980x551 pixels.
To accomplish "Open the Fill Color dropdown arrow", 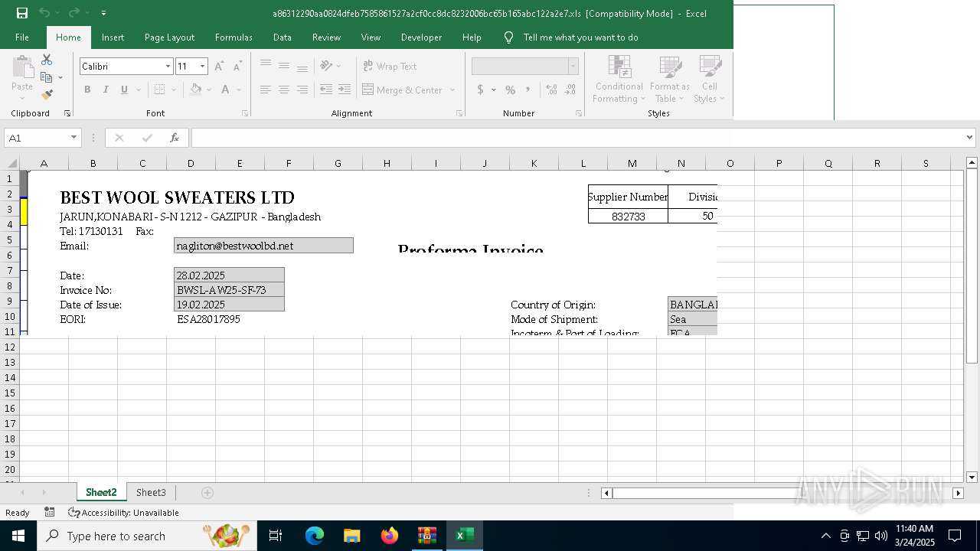I will pos(209,90).
